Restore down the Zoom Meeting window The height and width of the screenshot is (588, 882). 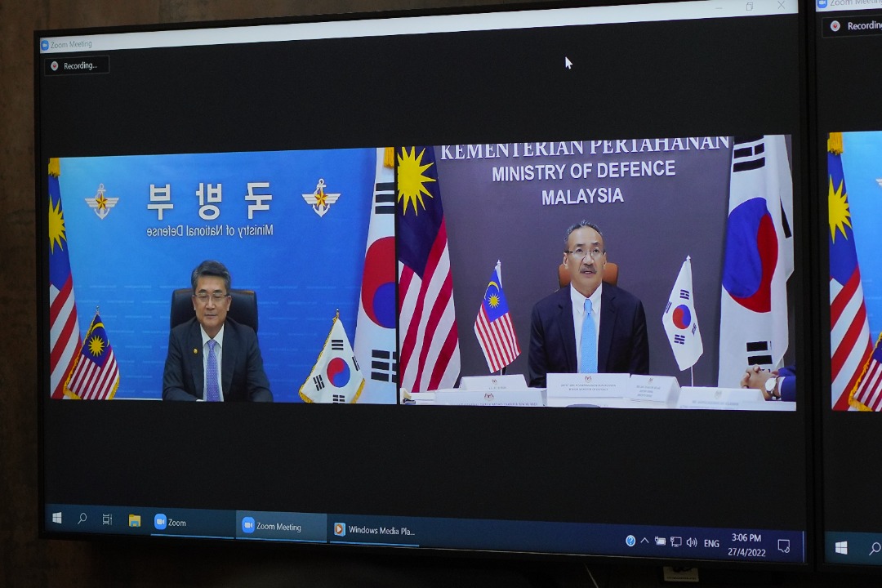click(x=750, y=7)
